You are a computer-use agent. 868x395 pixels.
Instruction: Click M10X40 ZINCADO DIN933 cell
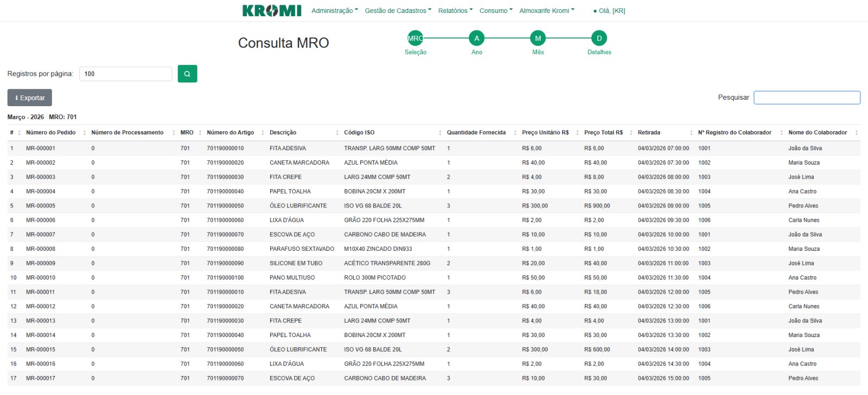[x=378, y=249]
